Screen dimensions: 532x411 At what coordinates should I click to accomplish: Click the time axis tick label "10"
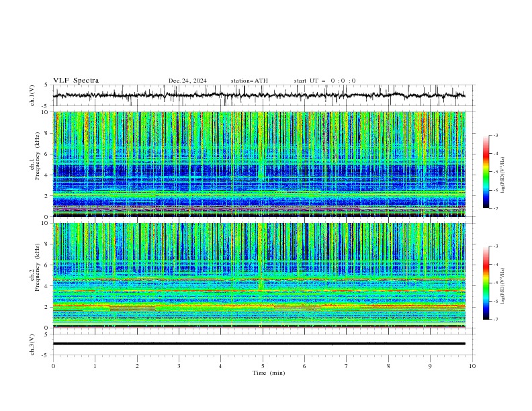point(472,366)
